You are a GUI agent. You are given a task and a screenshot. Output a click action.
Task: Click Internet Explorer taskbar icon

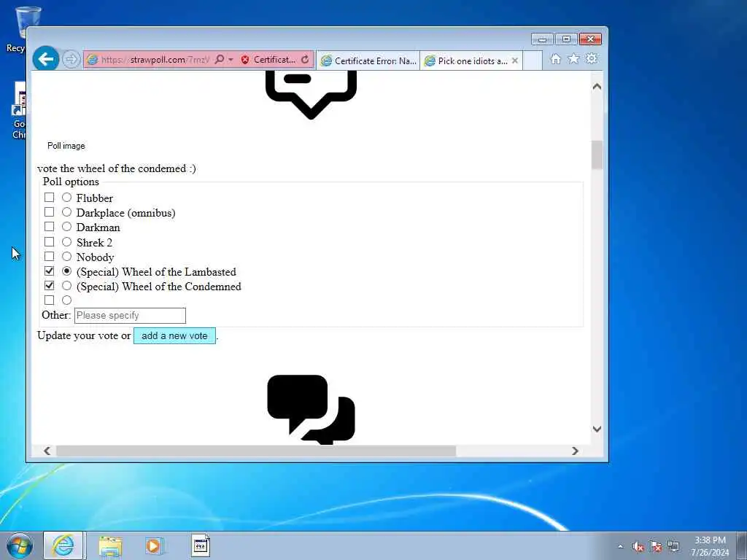click(x=63, y=545)
